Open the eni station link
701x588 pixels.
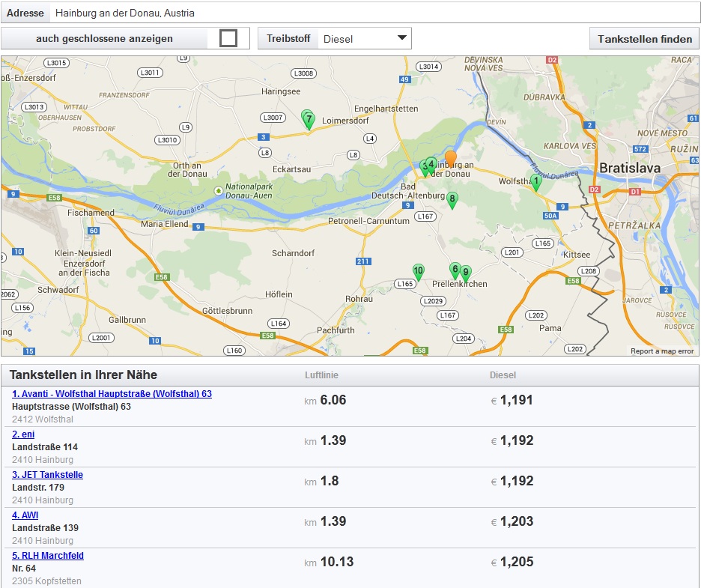(x=23, y=434)
